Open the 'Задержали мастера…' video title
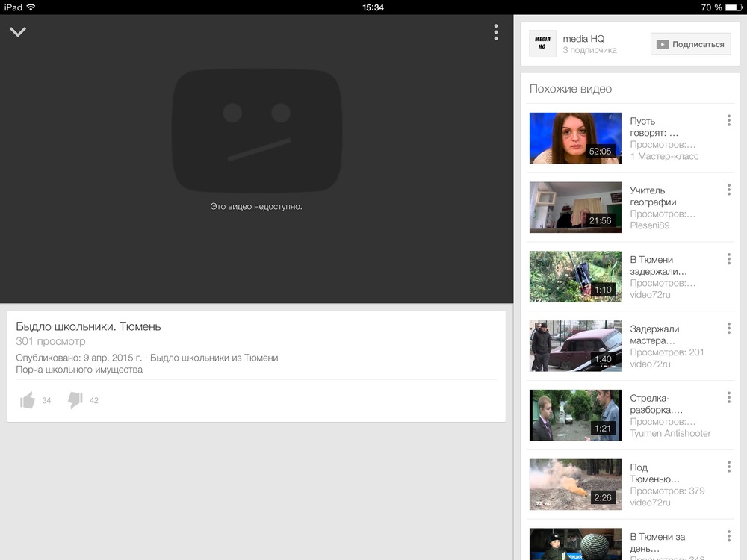Image resolution: width=747 pixels, height=560 pixels. [x=654, y=335]
